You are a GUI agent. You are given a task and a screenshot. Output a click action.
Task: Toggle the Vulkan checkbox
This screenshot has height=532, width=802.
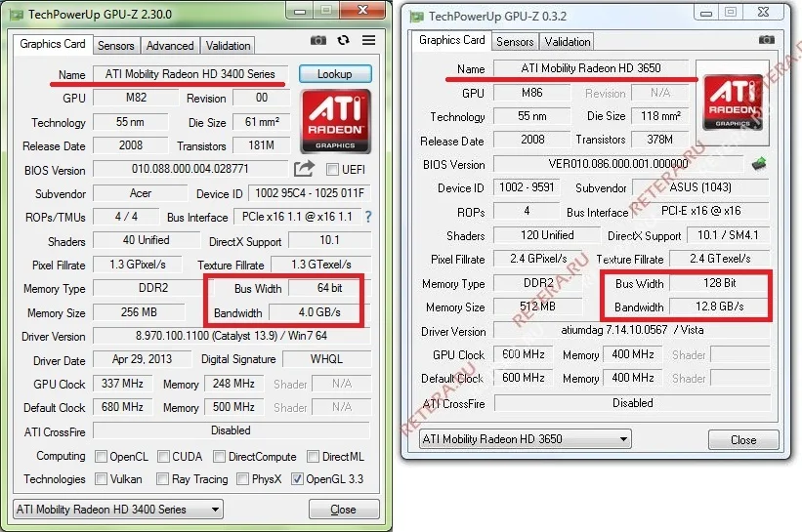pyautogui.click(x=102, y=479)
